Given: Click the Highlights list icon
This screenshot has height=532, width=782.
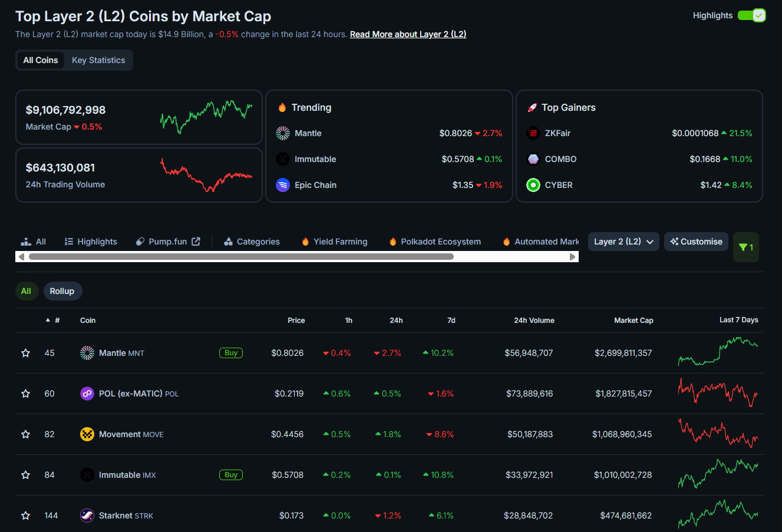Looking at the screenshot, I should coord(69,242).
